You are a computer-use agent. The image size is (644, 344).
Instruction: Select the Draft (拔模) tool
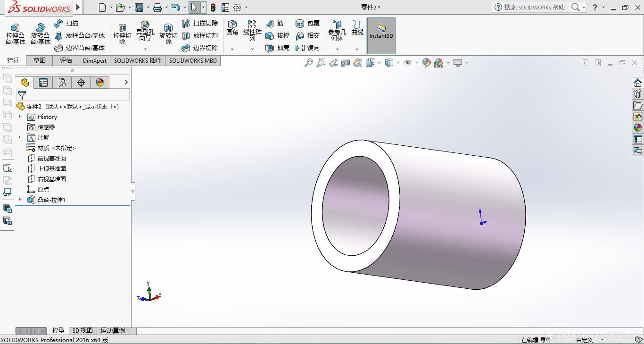pos(277,35)
